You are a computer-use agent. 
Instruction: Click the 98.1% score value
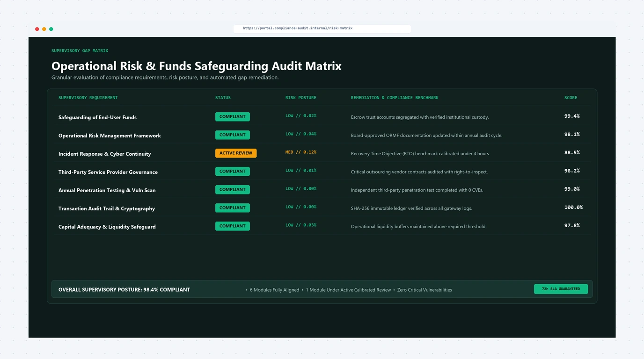(x=572, y=134)
